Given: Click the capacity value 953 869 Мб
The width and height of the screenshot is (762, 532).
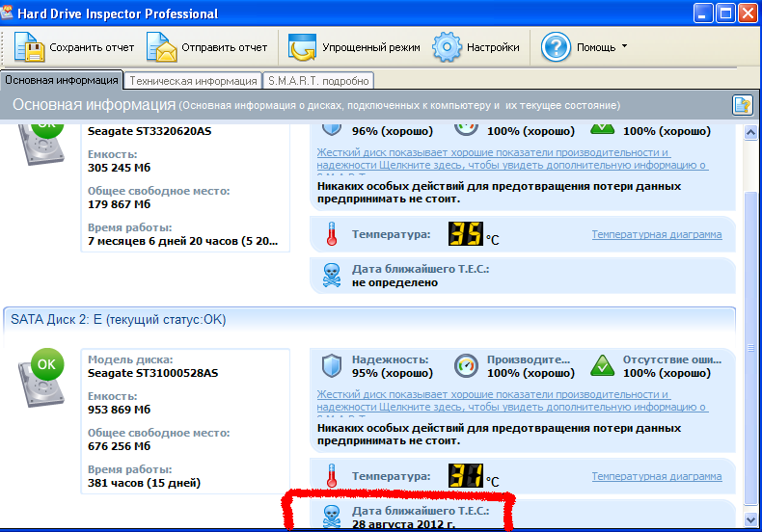Looking at the screenshot, I should [x=119, y=410].
